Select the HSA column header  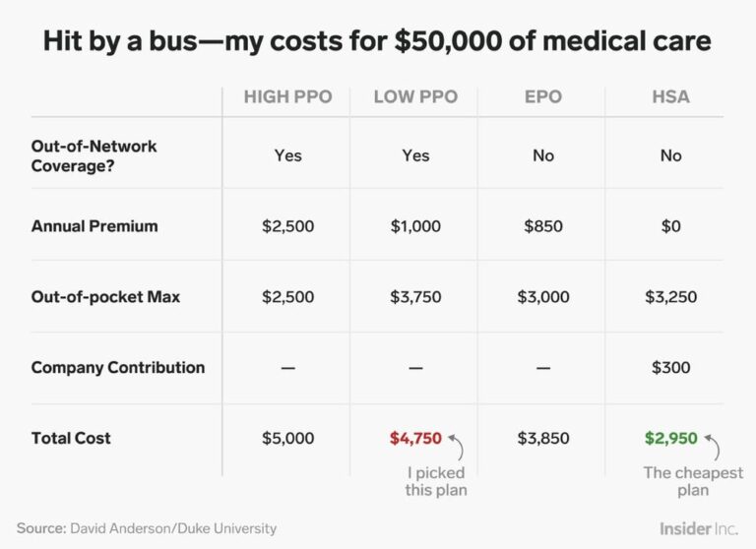[x=670, y=96]
